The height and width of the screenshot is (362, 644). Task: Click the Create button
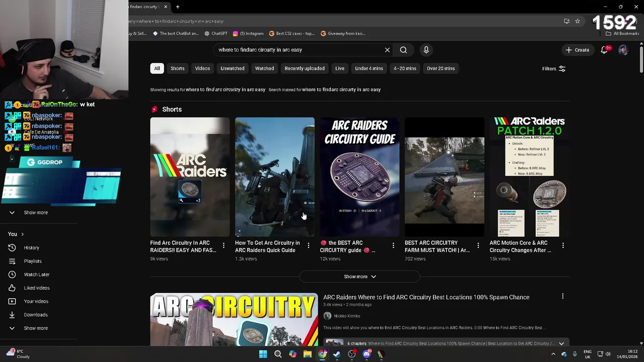[x=577, y=50]
